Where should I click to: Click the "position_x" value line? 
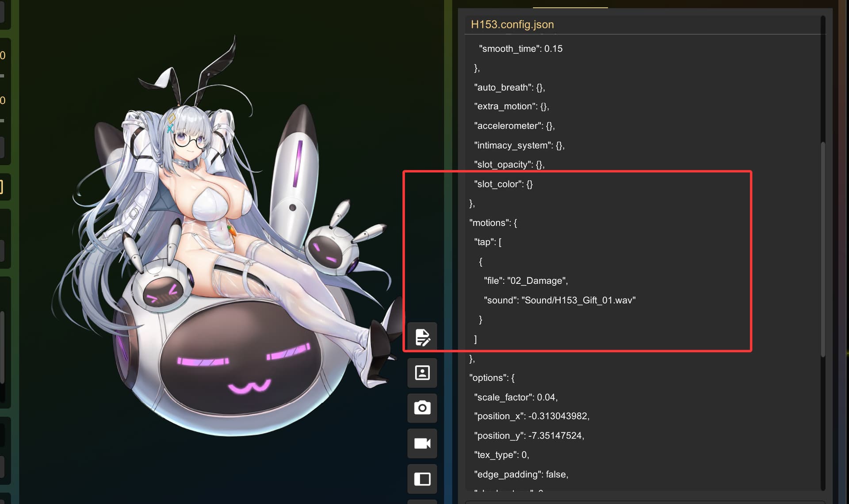(x=532, y=416)
